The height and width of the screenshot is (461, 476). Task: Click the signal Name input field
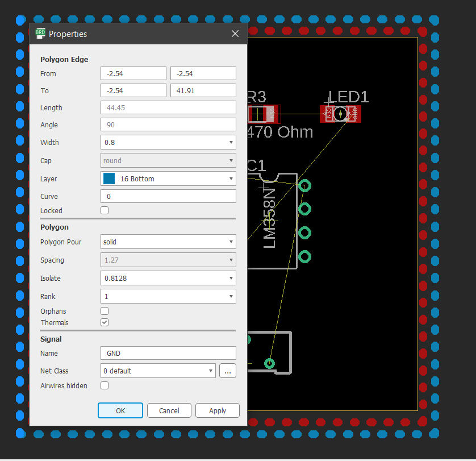168,353
